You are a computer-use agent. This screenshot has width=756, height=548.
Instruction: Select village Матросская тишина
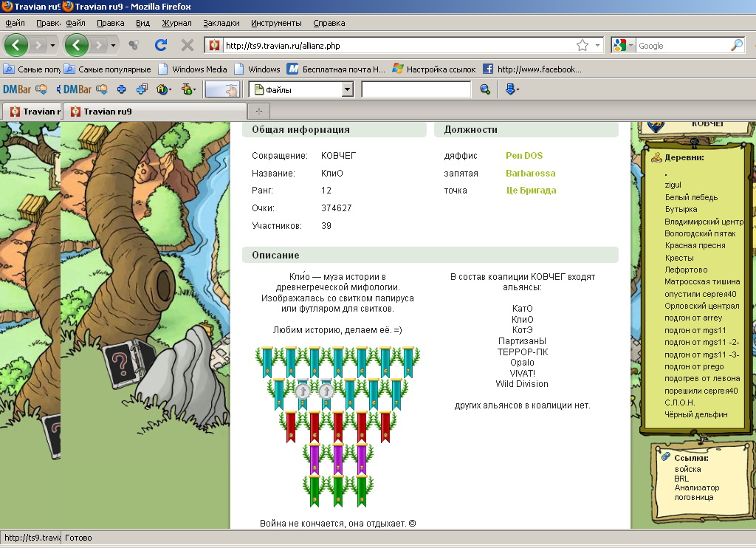(702, 281)
